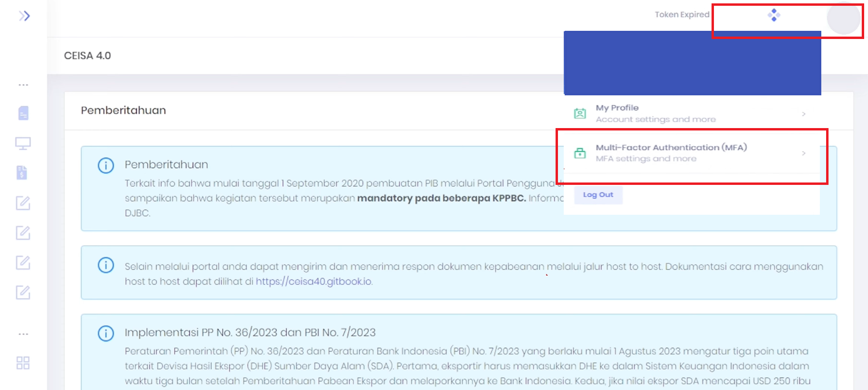Select the topmost pencil edit icon in the sidebar
The image size is (868, 390).
(23, 203)
